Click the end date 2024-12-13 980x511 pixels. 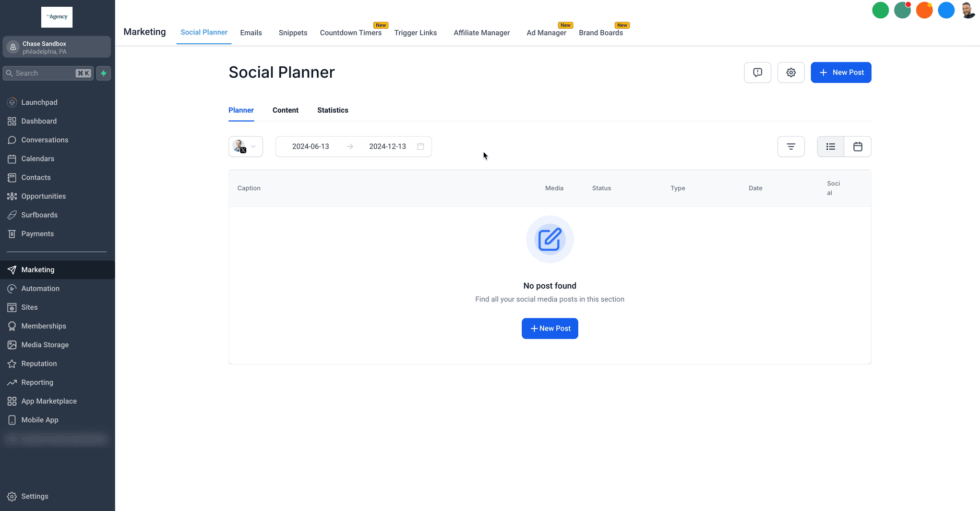(387, 147)
